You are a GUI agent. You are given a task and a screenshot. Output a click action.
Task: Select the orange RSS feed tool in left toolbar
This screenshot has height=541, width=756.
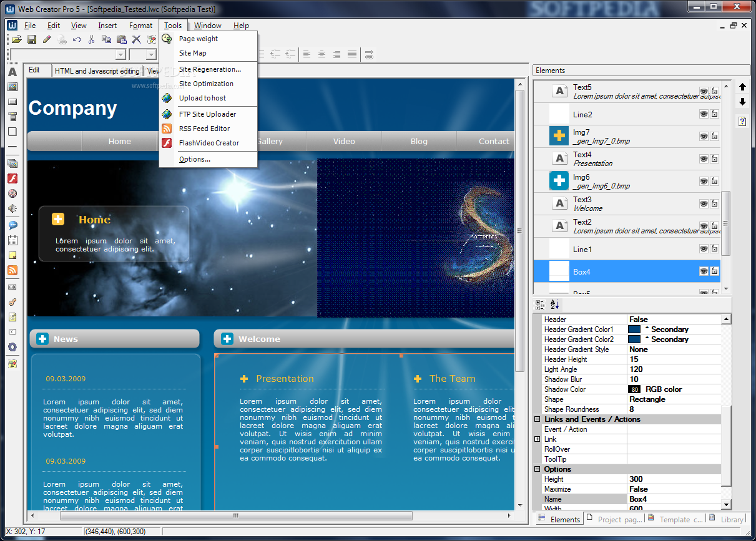[12, 270]
